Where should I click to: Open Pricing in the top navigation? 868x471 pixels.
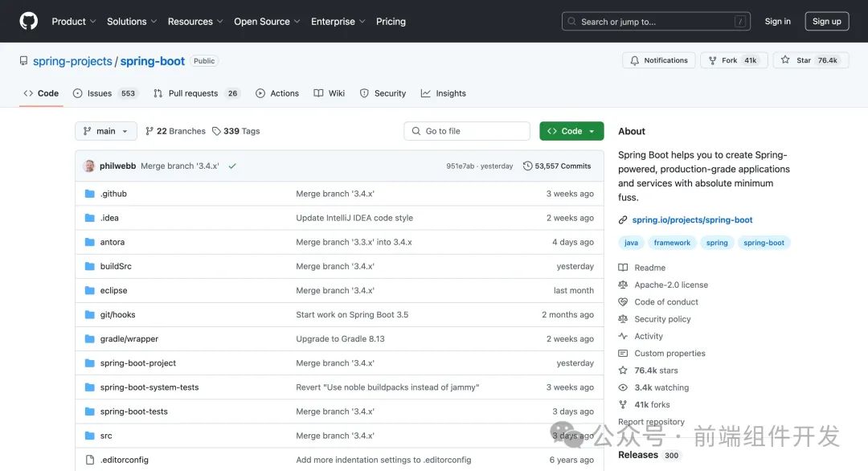tap(391, 22)
